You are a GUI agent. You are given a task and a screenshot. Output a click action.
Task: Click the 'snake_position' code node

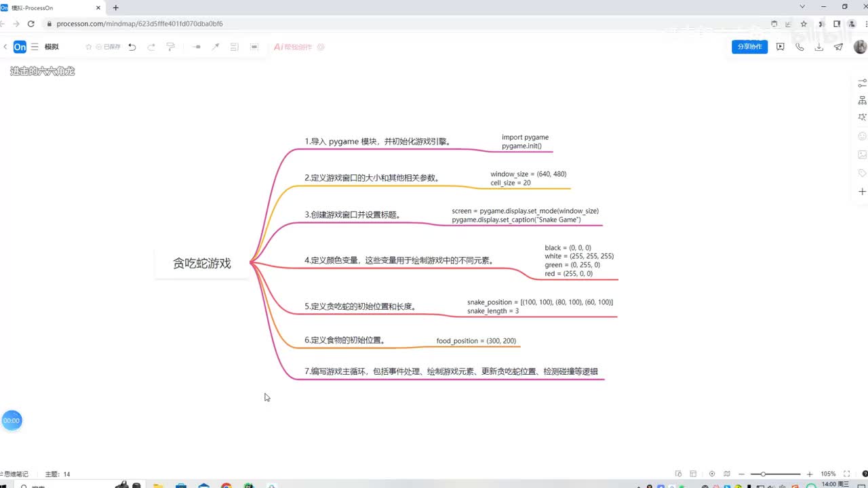coord(540,306)
